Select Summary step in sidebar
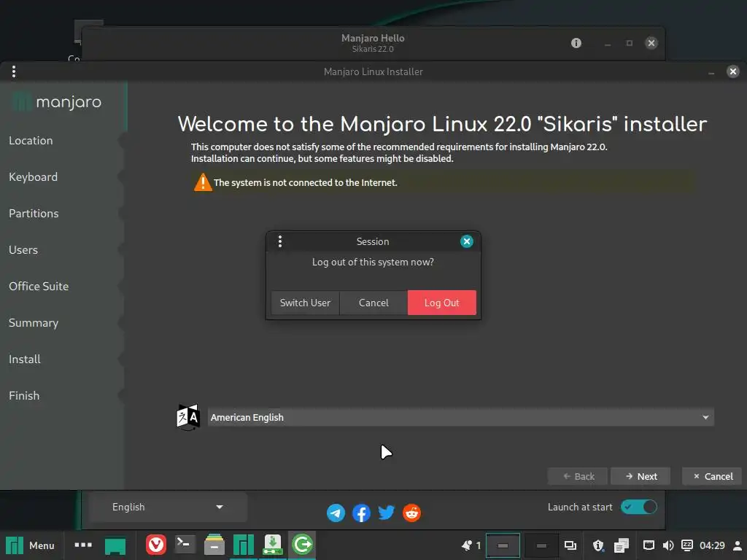The width and height of the screenshot is (747, 560). 34,323
